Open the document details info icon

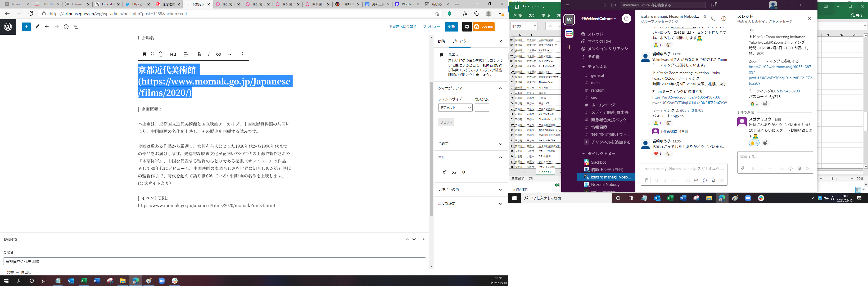click(x=66, y=27)
